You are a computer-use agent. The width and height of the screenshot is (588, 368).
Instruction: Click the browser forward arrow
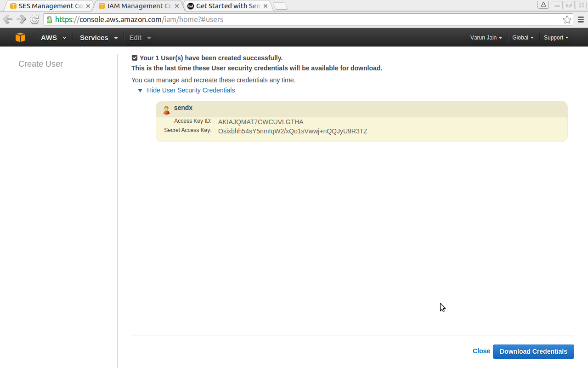(21, 19)
